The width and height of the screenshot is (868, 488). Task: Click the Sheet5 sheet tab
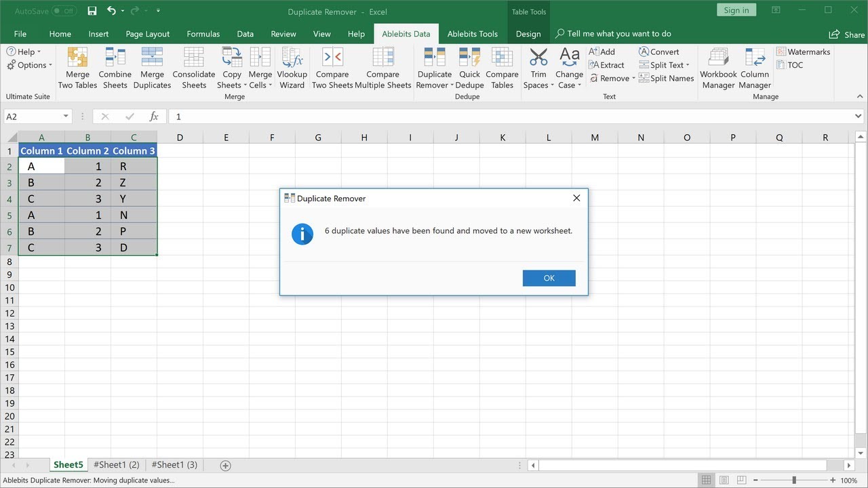pos(68,465)
